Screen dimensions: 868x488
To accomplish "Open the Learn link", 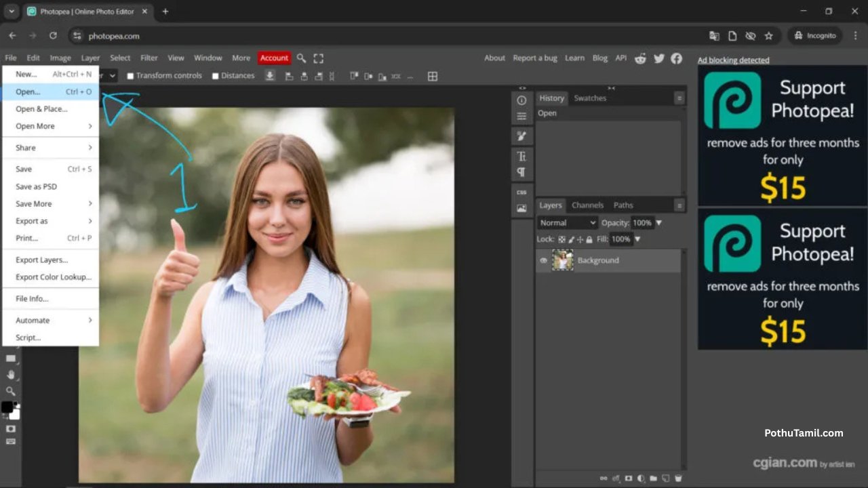I will 574,58.
